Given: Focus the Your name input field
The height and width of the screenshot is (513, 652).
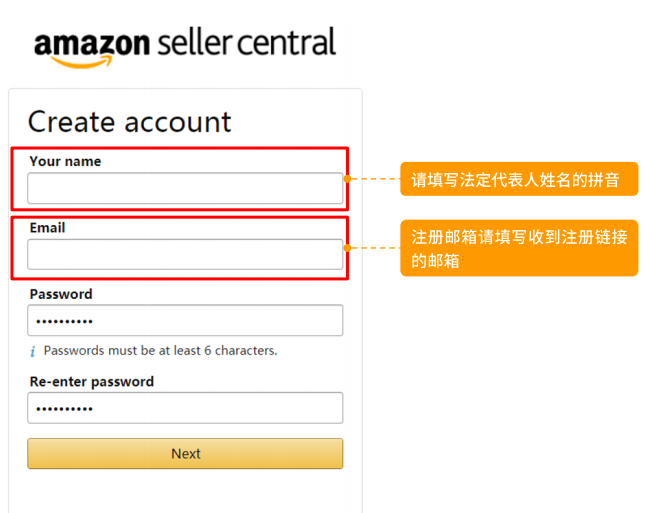Looking at the screenshot, I should [x=185, y=188].
